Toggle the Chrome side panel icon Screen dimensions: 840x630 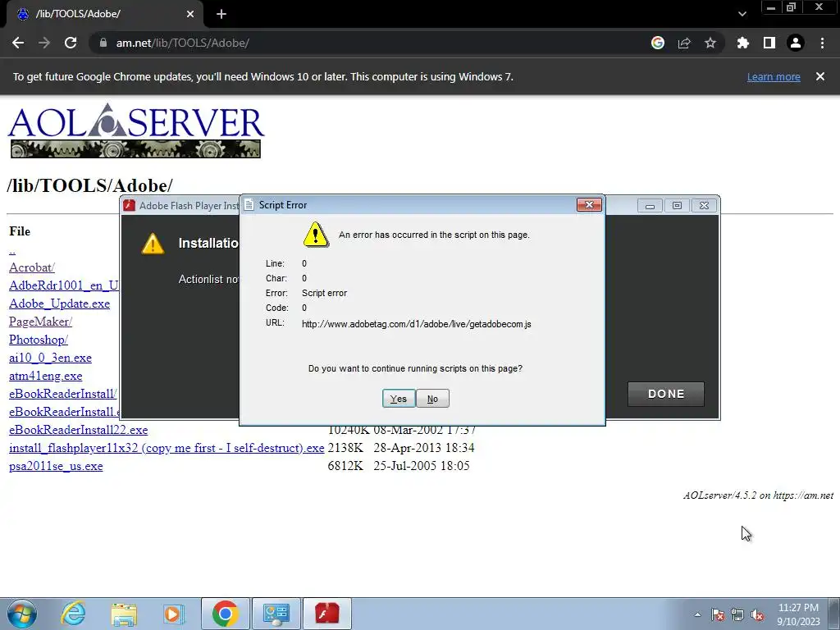(769, 43)
